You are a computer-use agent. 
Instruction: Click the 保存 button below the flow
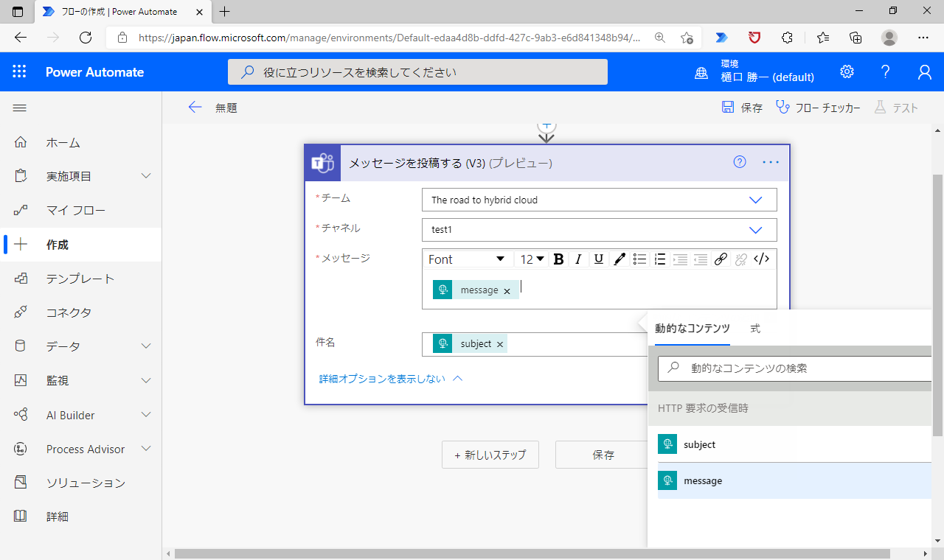603,455
